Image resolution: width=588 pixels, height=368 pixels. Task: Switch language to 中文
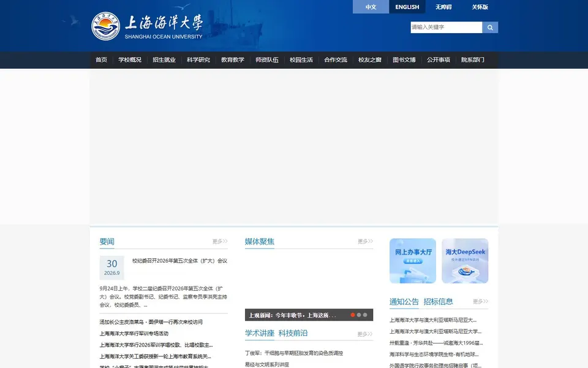tap(371, 7)
